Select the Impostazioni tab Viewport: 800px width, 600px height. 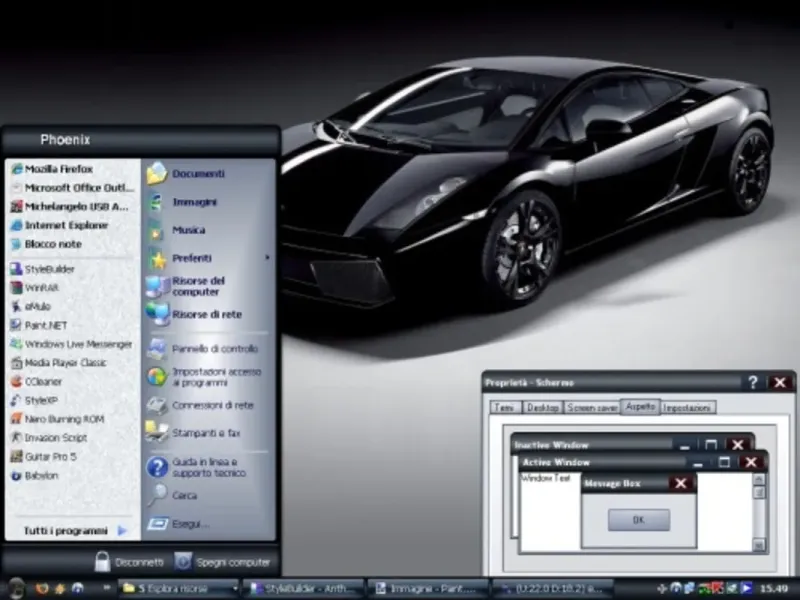(x=688, y=408)
